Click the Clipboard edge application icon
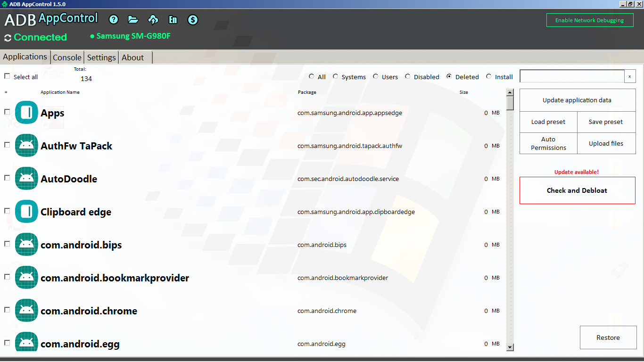The image size is (644, 362). point(26,212)
